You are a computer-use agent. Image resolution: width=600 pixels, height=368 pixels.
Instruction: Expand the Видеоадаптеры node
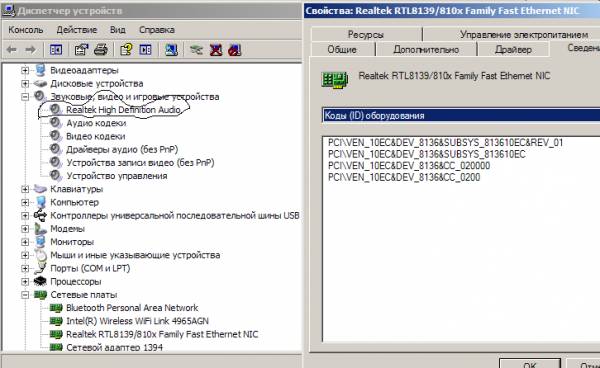coord(25,70)
